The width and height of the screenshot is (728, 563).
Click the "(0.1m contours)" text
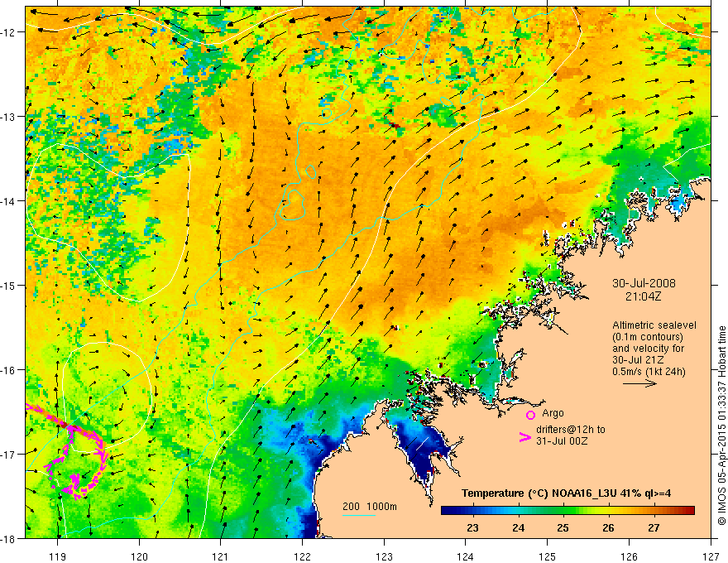(648, 337)
